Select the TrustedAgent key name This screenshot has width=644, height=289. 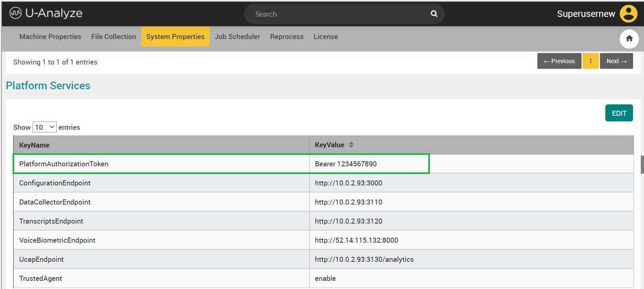click(41, 278)
